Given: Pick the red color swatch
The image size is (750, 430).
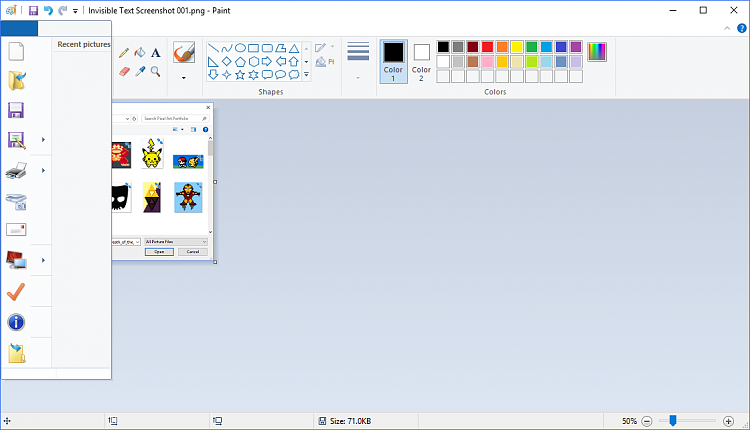Looking at the screenshot, I should 487,47.
